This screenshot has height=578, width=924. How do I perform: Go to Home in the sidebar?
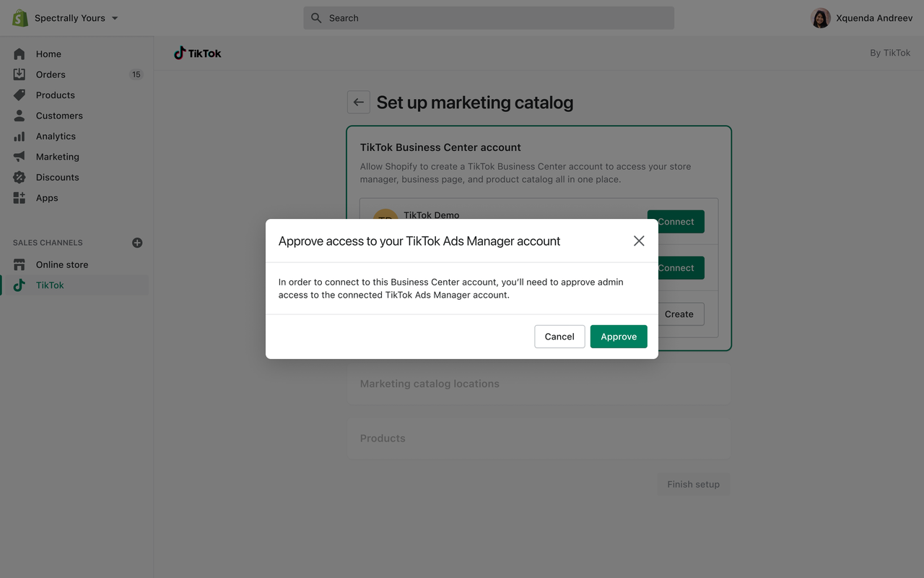point(48,54)
